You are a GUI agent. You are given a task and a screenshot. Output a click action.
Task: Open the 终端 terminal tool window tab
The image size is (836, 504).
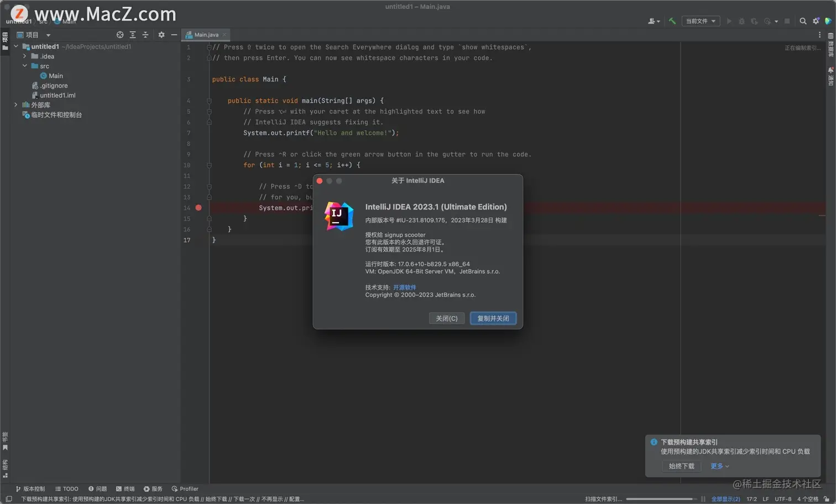tap(125, 489)
